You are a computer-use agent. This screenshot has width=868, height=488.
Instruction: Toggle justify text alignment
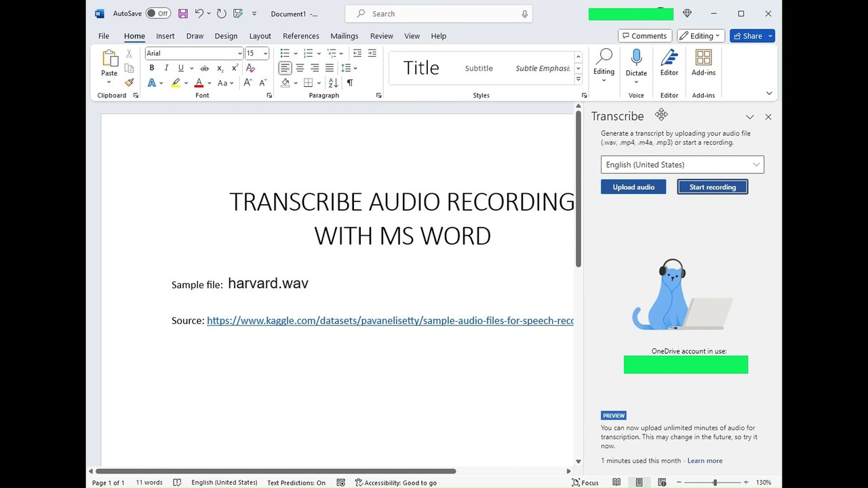tap(330, 68)
